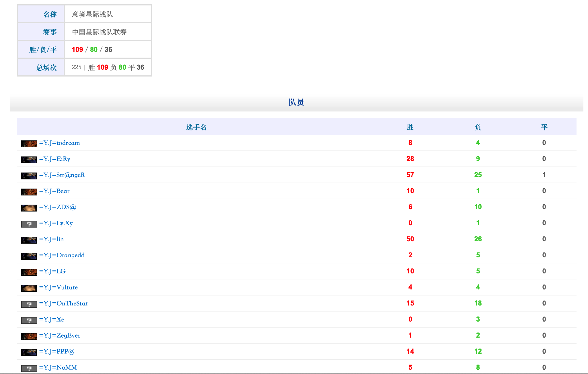Click the 26 losses value for lin
The width and height of the screenshot is (588, 374).
(x=478, y=239)
